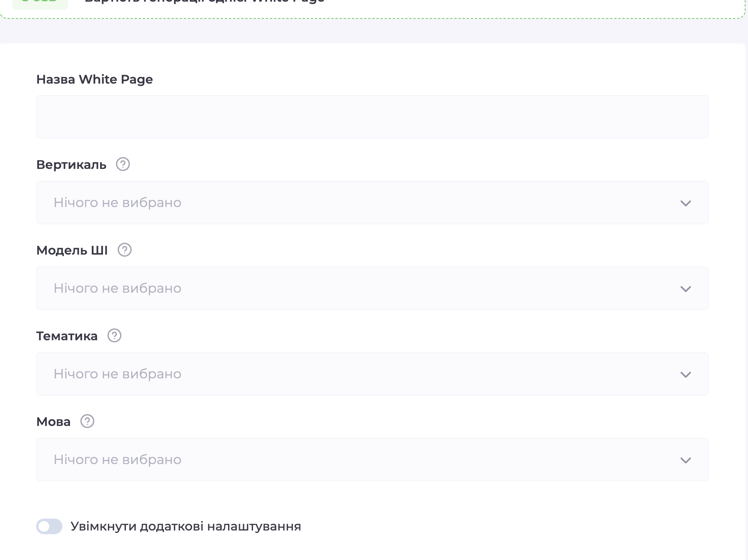The image size is (748, 560).
Task: Open the help tooltip icon for Тематика
Action: [x=114, y=336]
